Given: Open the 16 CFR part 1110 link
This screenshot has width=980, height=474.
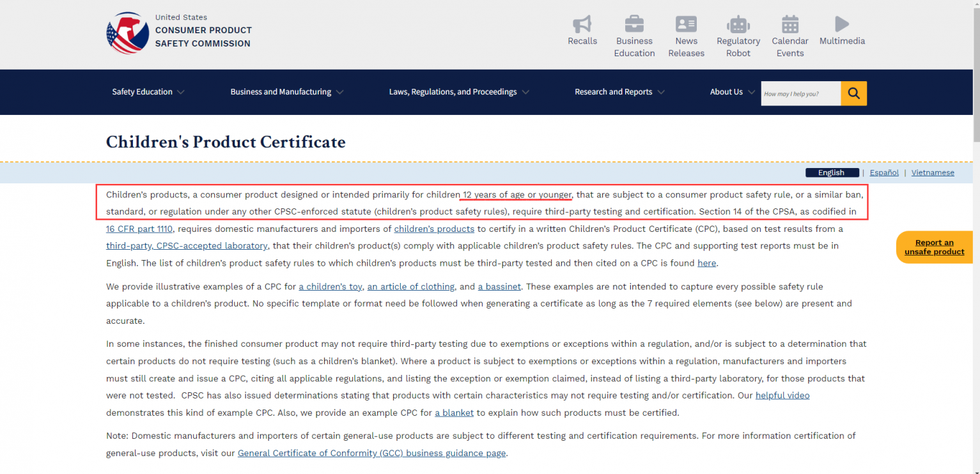Looking at the screenshot, I should (x=139, y=229).
